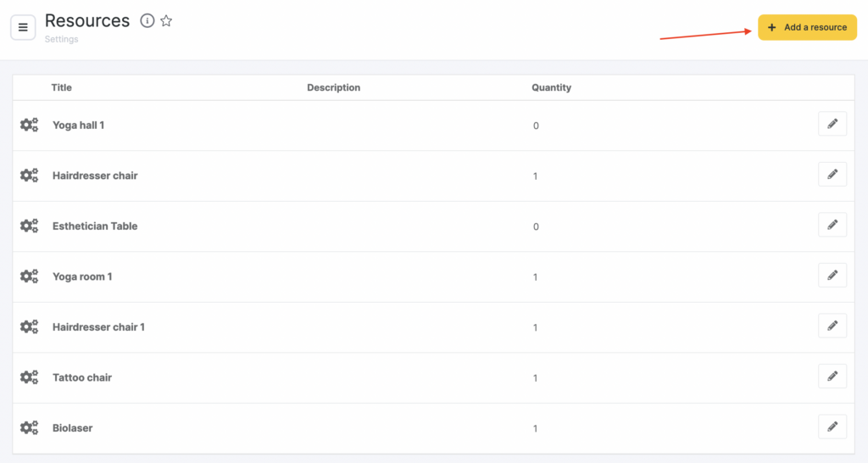Click the info icon beside Resources
The image size is (868, 463).
pyautogui.click(x=147, y=21)
